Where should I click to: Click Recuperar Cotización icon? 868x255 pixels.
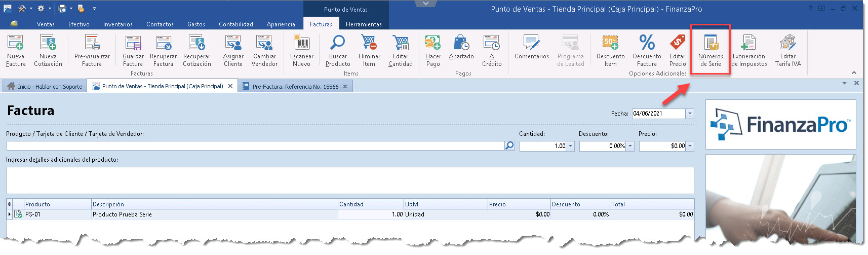pos(196,43)
